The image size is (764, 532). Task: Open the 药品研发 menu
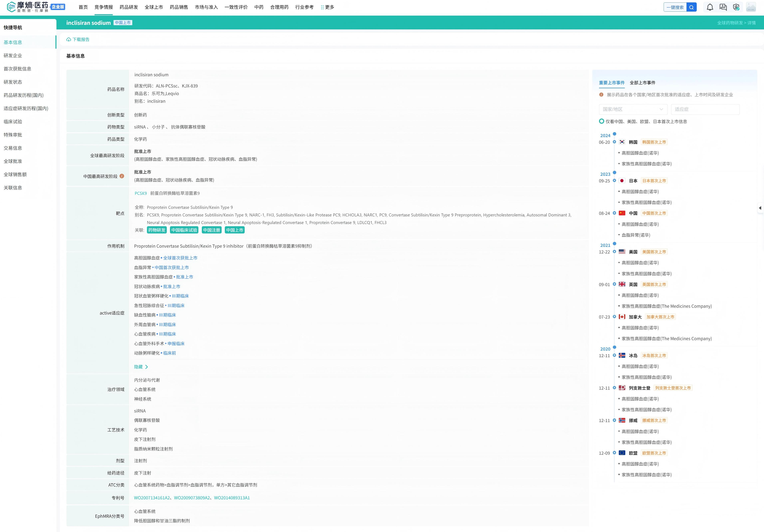pos(129,7)
